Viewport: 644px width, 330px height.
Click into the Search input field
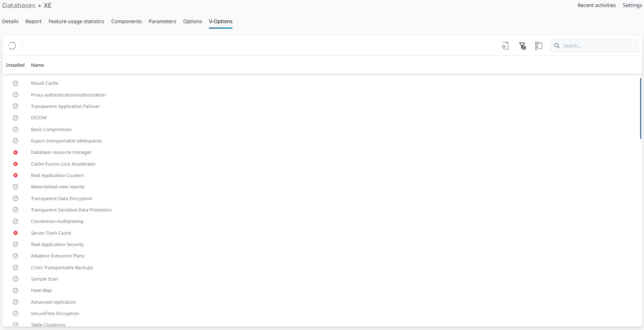coord(599,46)
